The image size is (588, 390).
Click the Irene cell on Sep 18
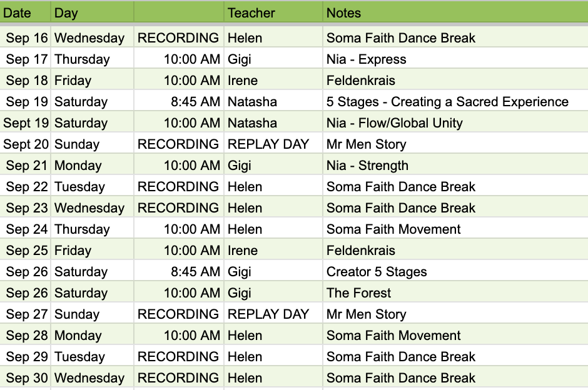(x=273, y=80)
